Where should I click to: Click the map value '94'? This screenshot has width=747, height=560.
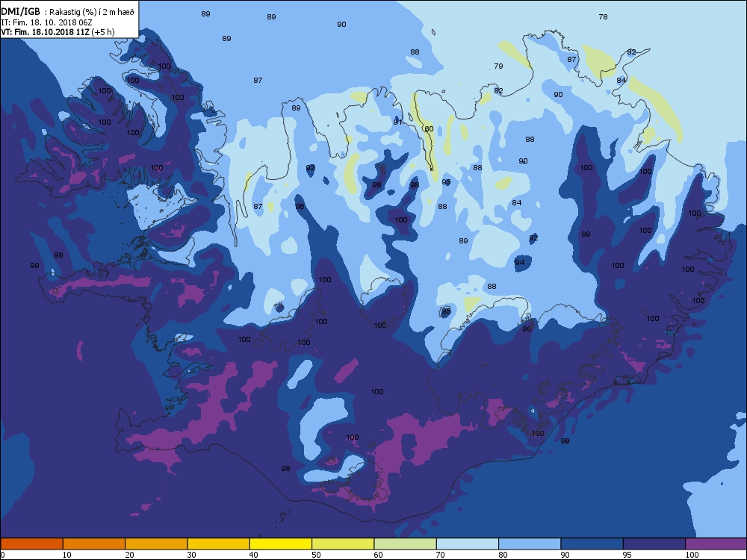coord(519,262)
